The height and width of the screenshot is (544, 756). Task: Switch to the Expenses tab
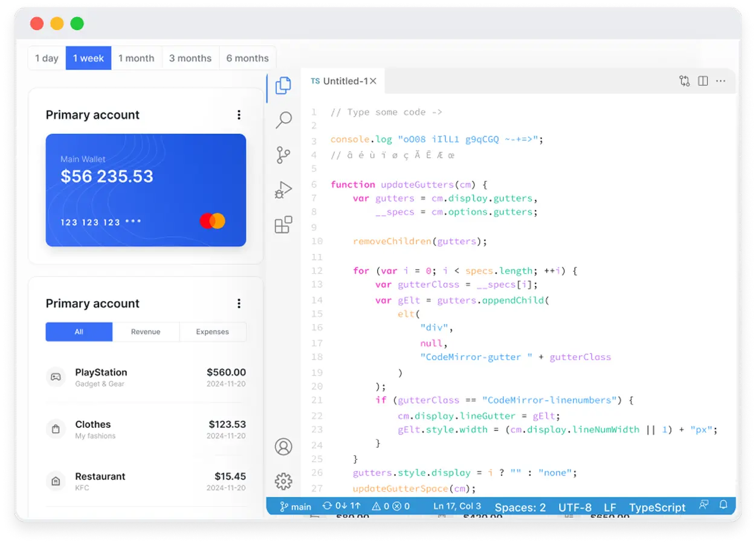(212, 332)
